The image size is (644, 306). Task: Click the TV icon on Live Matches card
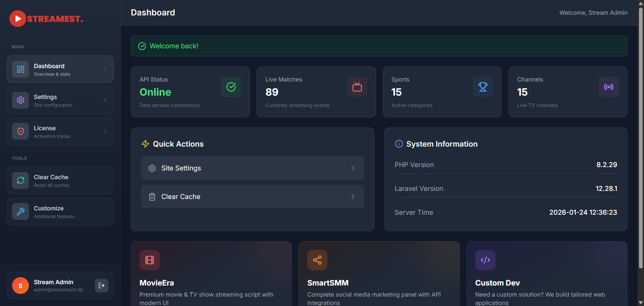tap(357, 87)
